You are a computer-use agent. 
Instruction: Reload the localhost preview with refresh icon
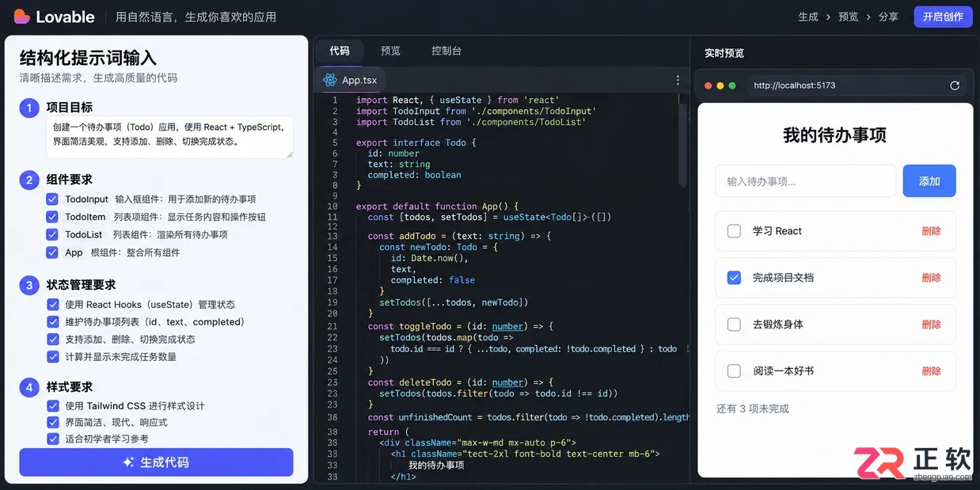point(955,85)
